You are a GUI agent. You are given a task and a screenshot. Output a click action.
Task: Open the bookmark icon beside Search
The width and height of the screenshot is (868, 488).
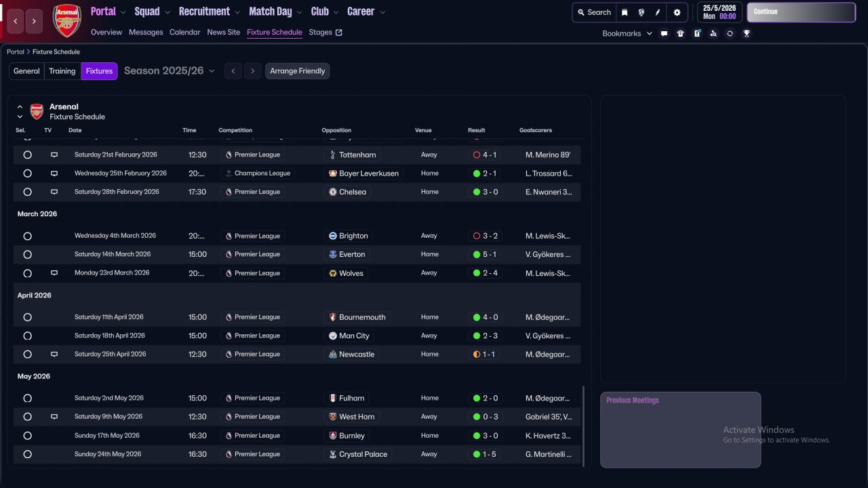click(625, 12)
